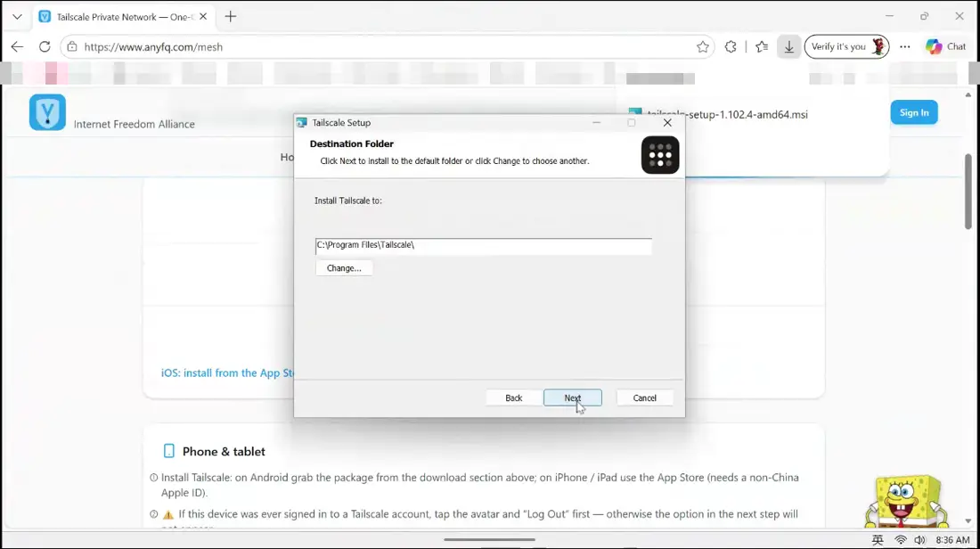Open the Wi-Fi network tray icon

(900, 539)
